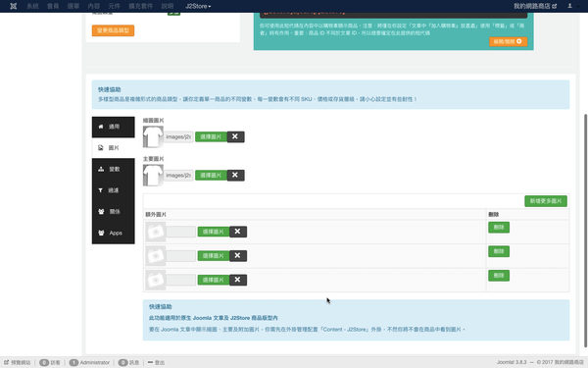Click second additional image path field
The height and width of the screenshot is (368, 588).
pos(180,256)
